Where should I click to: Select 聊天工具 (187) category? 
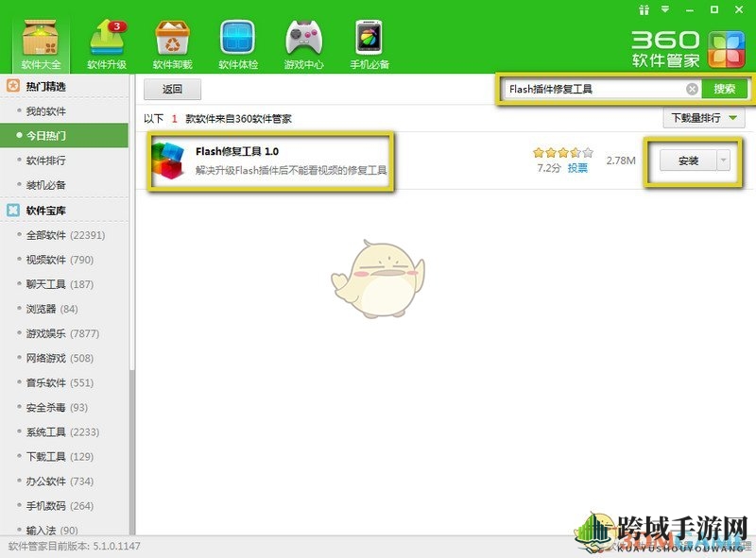(64, 284)
